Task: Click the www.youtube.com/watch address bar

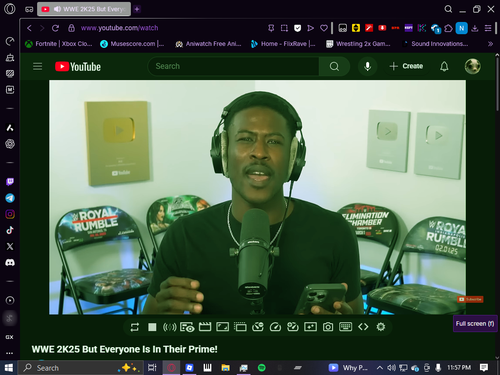Action: pos(119,28)
